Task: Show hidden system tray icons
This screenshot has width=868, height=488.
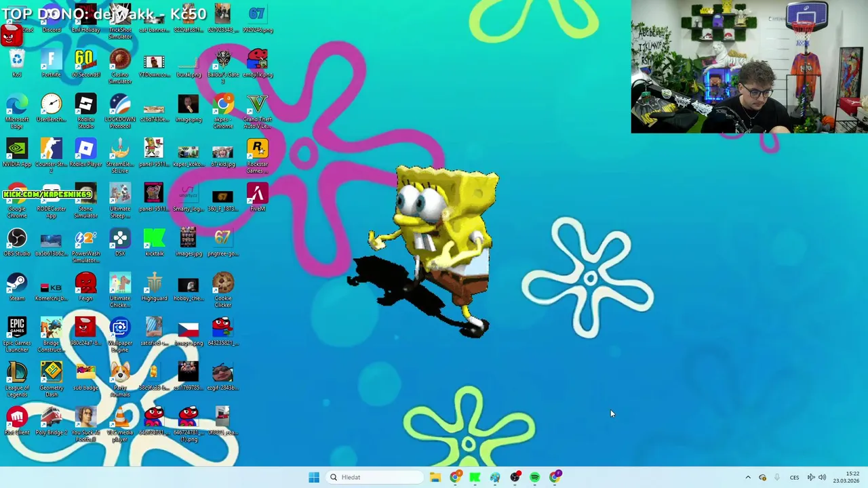Action: tap(748, 477)
